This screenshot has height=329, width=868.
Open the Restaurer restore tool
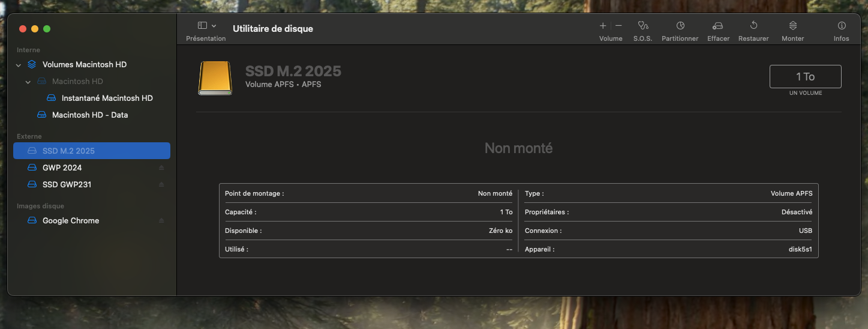(754, 26)
